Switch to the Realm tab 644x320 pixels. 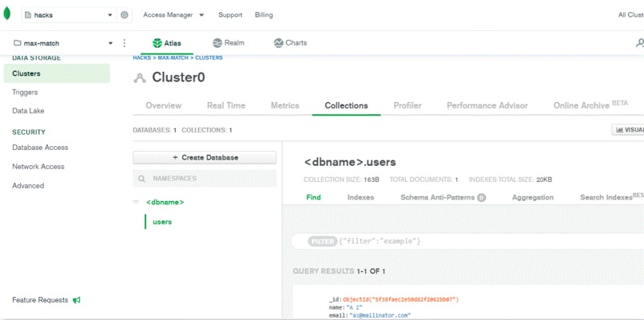click(229, 42)
